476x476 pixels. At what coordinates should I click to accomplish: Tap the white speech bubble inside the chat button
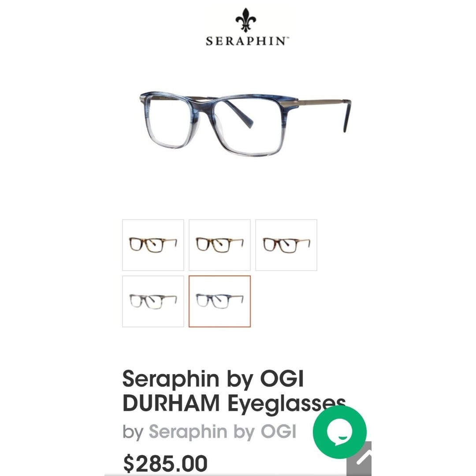point(339,431)
